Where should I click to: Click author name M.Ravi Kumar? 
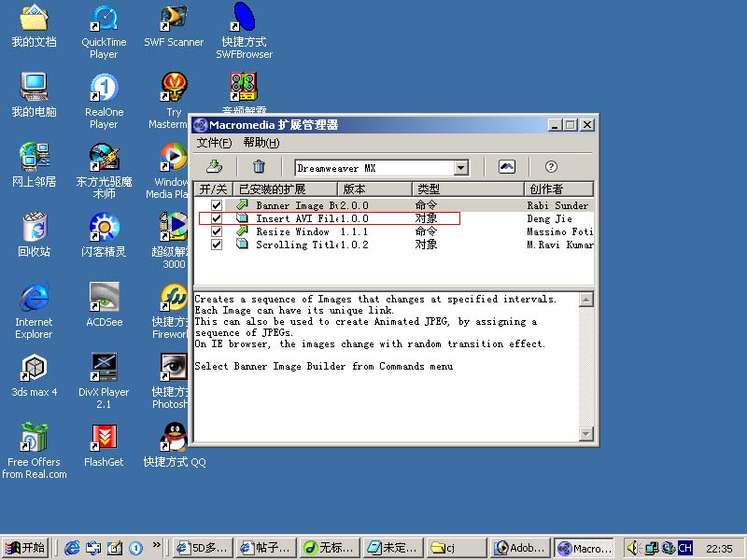(x=559, y=245)
